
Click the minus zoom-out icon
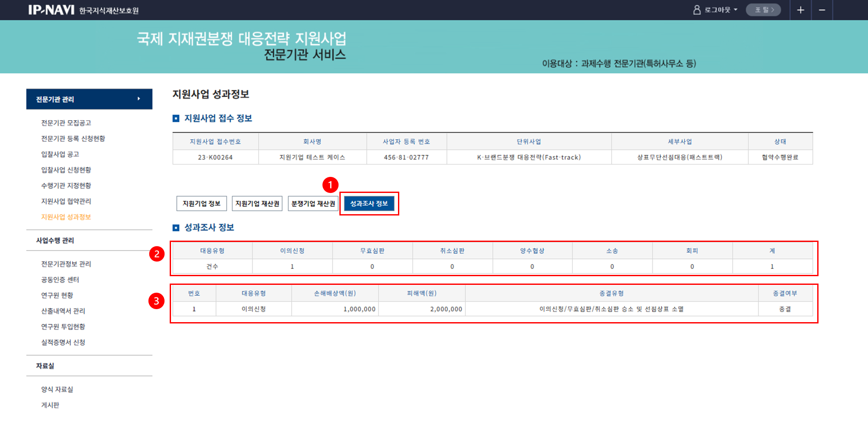coord(822,10)
